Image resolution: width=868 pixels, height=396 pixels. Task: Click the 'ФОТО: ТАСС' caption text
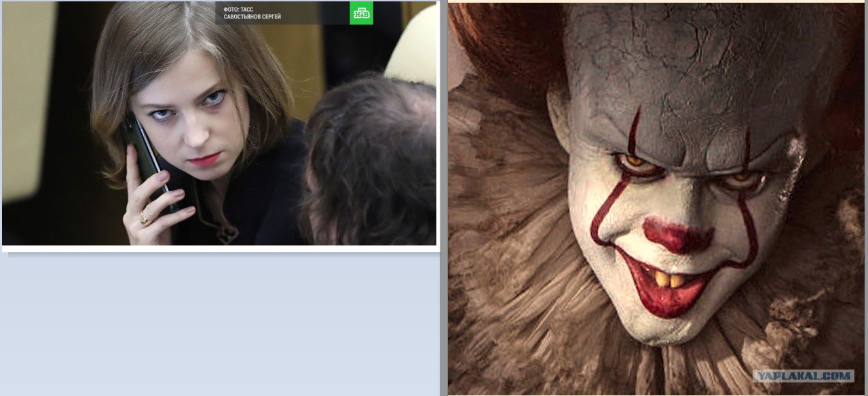pyautogui.click(x=238, y=9)
